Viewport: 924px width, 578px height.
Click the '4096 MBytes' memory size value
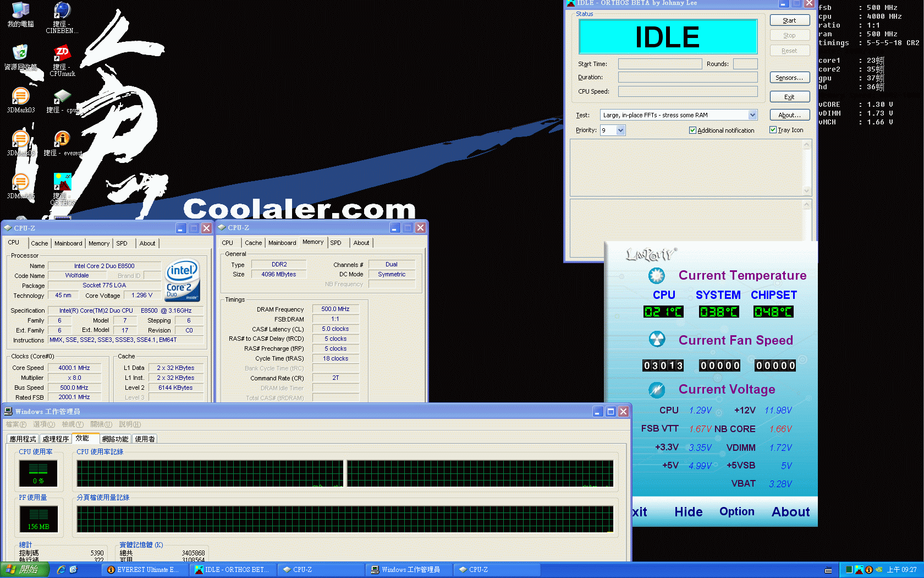tap(279, 274)
